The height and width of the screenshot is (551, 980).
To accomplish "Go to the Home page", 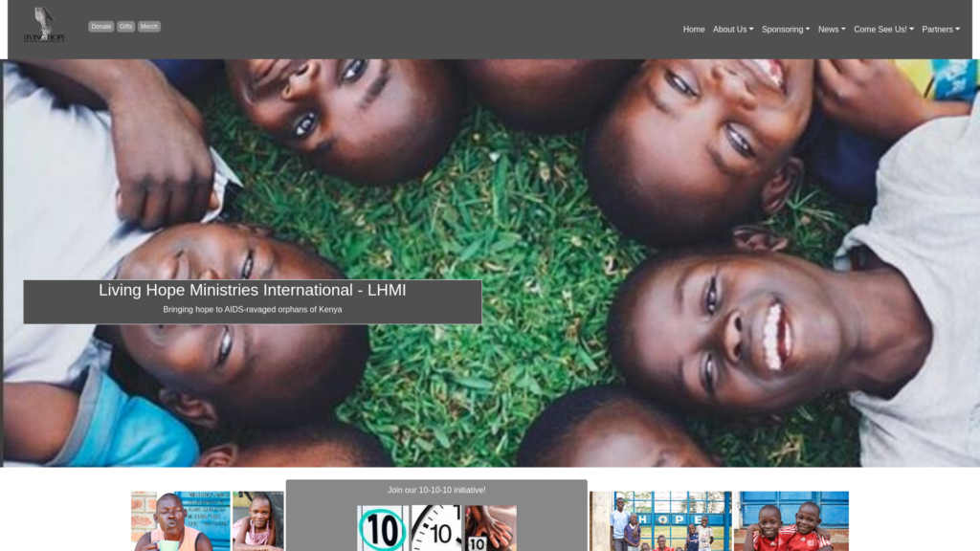I will tap(694, 30).
